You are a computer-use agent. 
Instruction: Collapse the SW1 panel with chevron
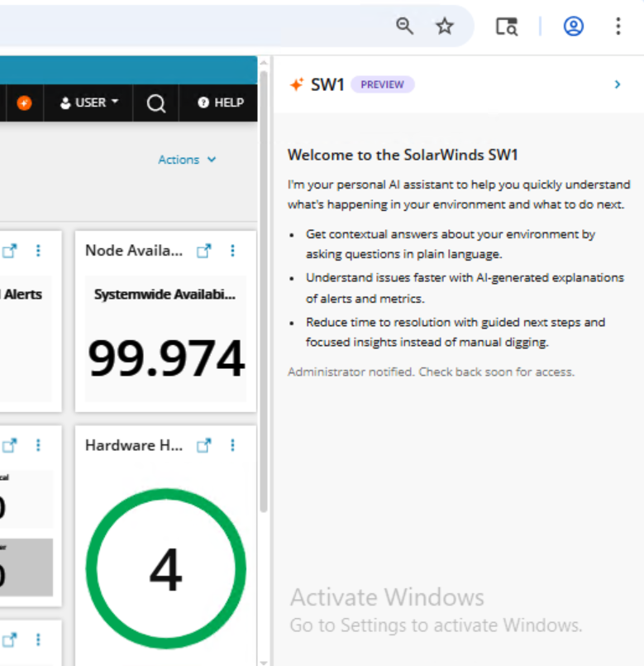[x=618, y=84]
